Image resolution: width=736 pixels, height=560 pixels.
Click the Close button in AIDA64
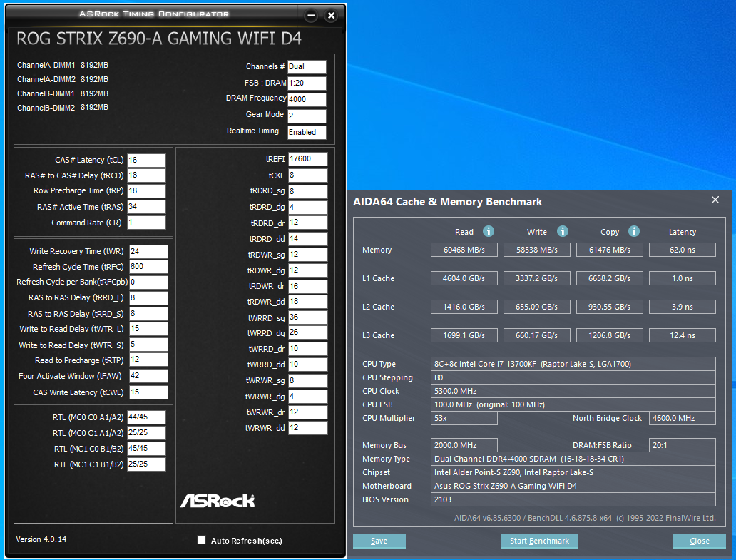pyautogui.click(x=699, y=541)
